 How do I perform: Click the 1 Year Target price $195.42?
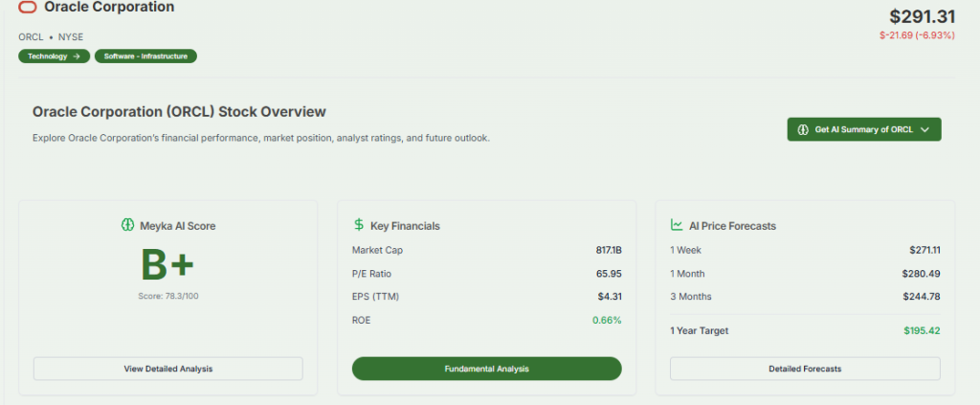pos(922,330)
